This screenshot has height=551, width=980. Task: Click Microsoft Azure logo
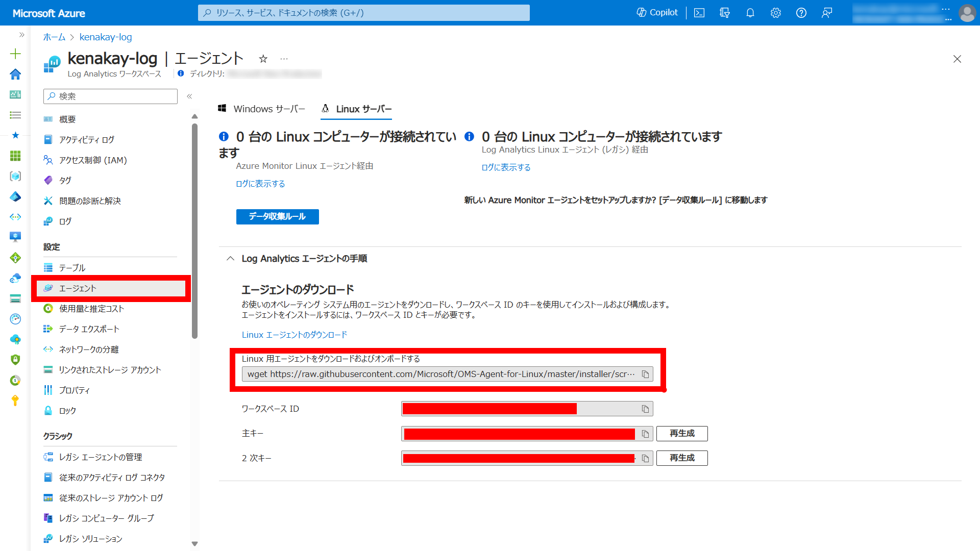point(49,13)
